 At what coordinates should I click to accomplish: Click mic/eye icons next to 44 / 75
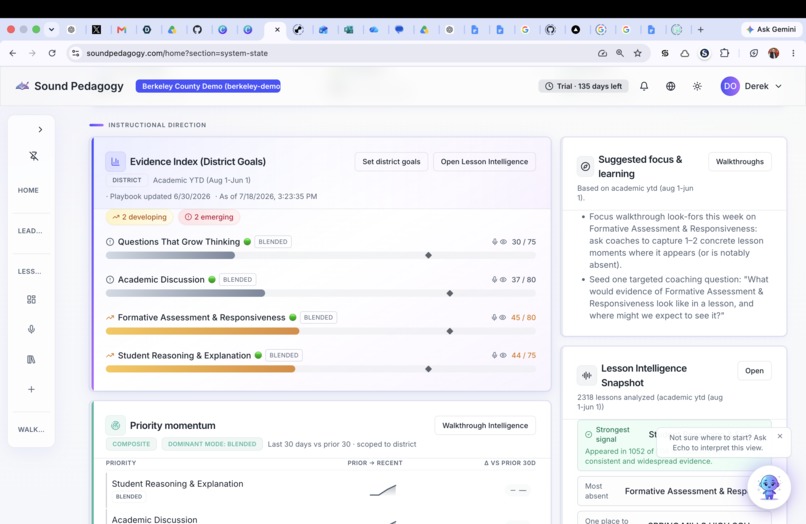(499, 355)
